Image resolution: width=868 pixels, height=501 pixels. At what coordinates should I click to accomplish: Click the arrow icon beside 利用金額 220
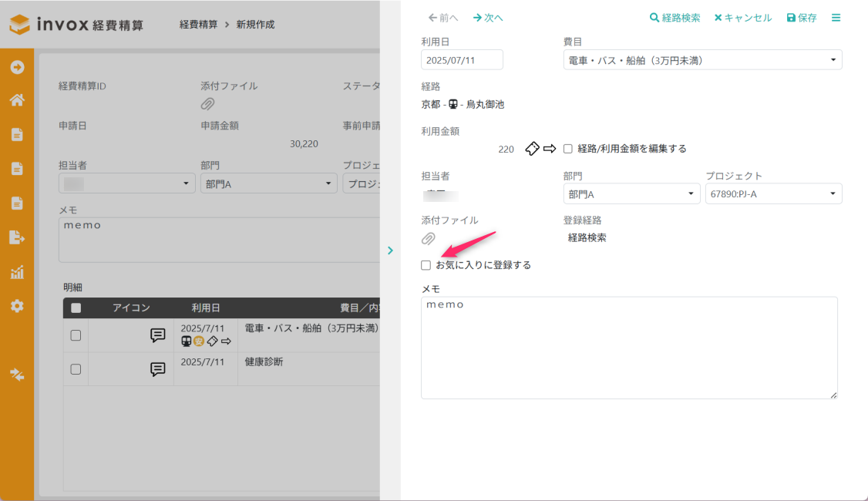coord(550,148)
